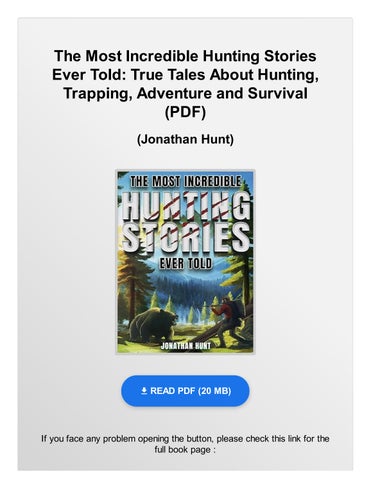Click the "(20 MB)" size label in the button

[x=215, y=391]
